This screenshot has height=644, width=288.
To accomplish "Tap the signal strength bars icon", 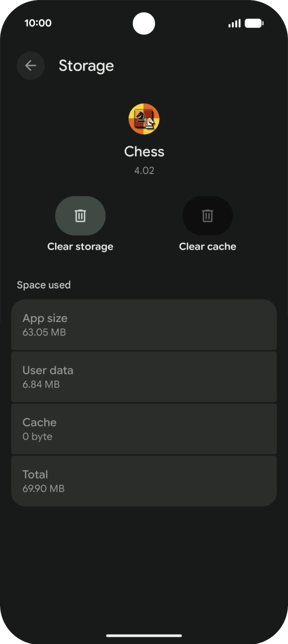I will [x=234, y=23].
